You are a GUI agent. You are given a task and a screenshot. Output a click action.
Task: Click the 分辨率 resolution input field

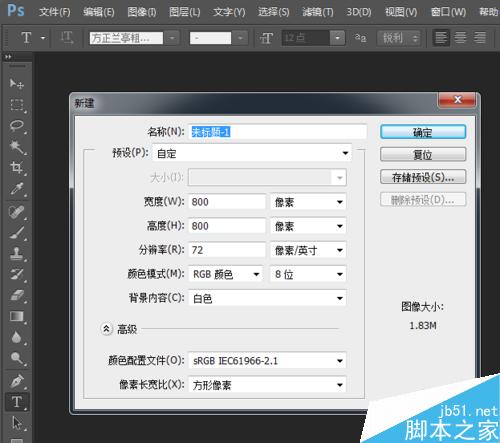point(227,250)
